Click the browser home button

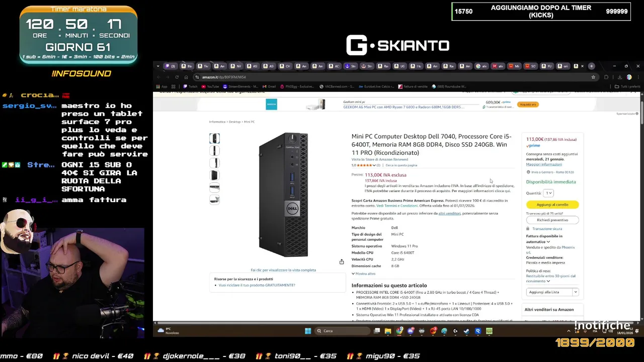tap(186, 77)
